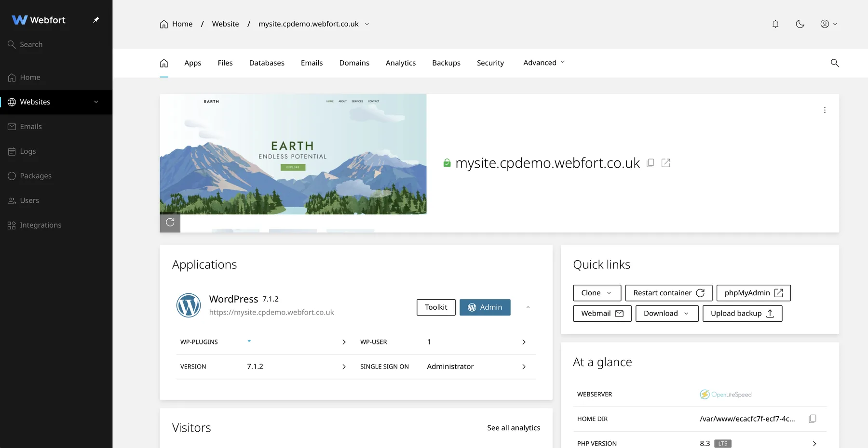Switch to the Files tab

225,63
